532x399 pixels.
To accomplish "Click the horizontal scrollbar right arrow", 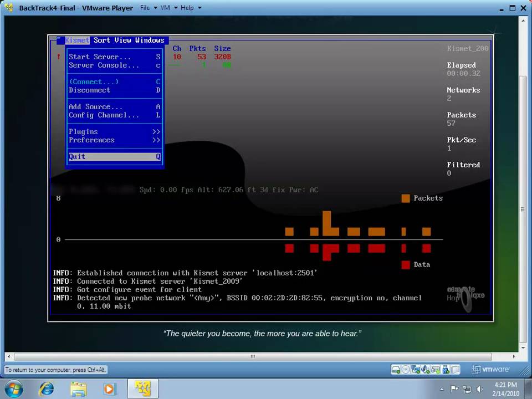I will click(x=514, y=356).
